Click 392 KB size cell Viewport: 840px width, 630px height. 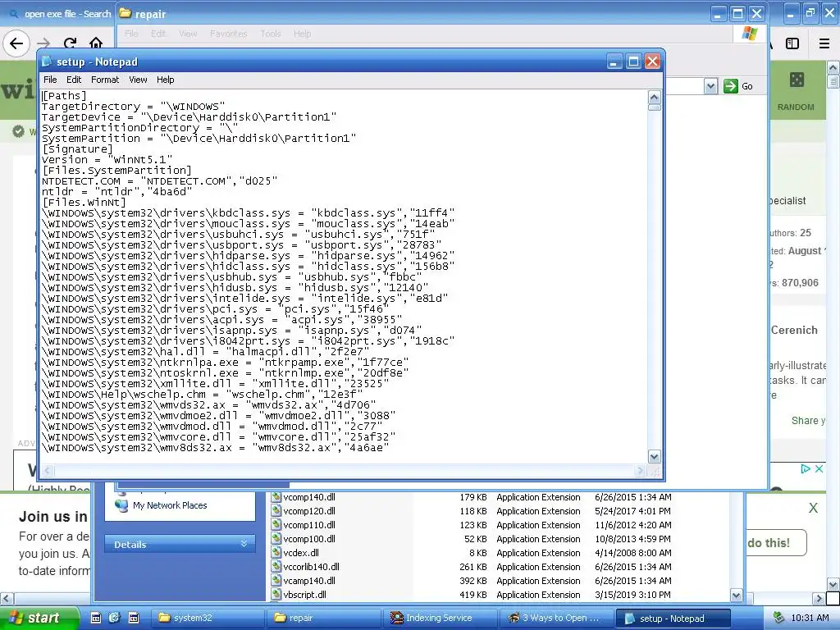tap(473, 581)
